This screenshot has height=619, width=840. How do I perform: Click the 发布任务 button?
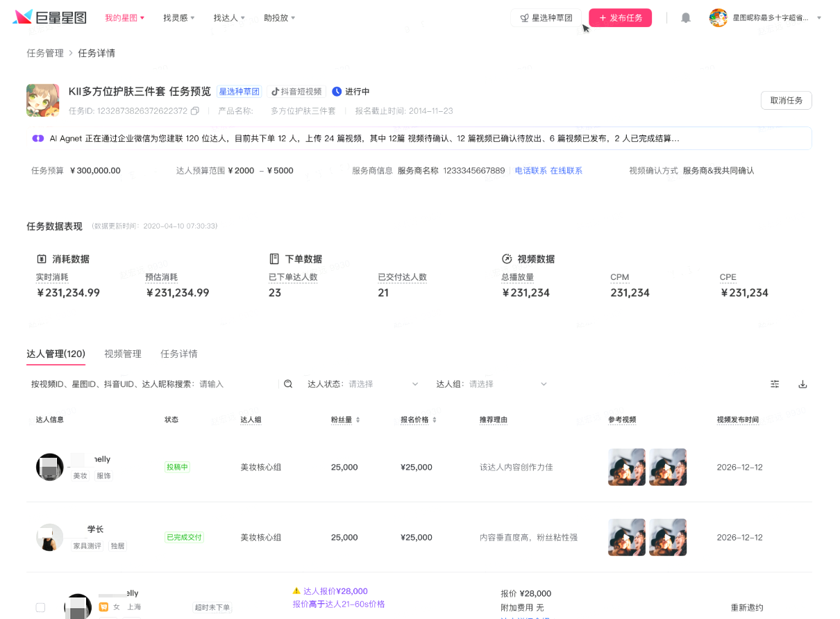click(620, 17)
